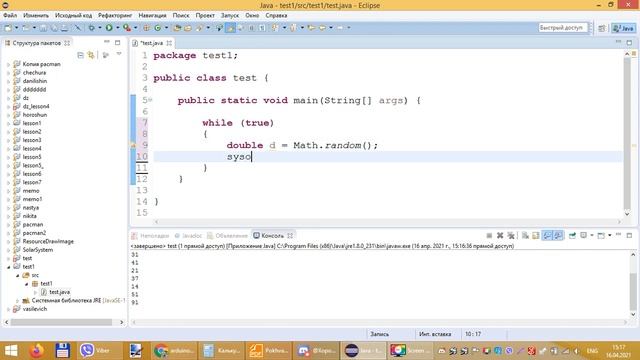Expand the pacman project node
This screenshot has height=360, width=640.
click(9, 224)
